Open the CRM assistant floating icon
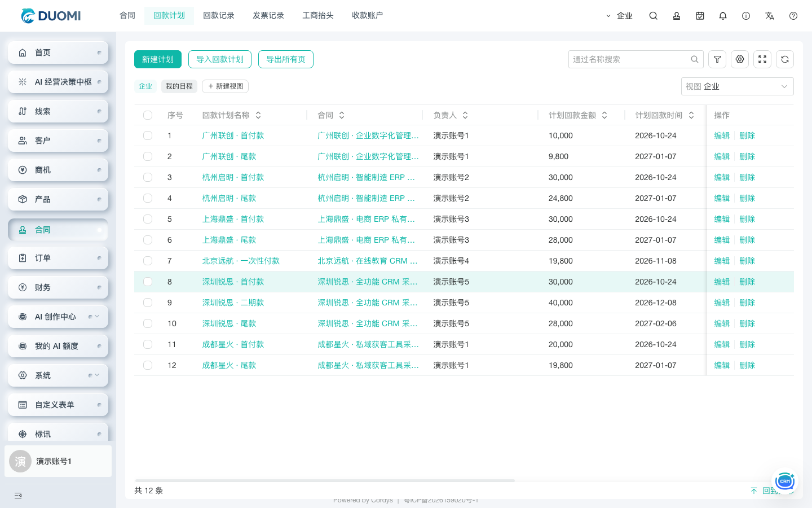The height and width of the screenshot is (508, 812). pyautogui.click(x=785, y=481)
